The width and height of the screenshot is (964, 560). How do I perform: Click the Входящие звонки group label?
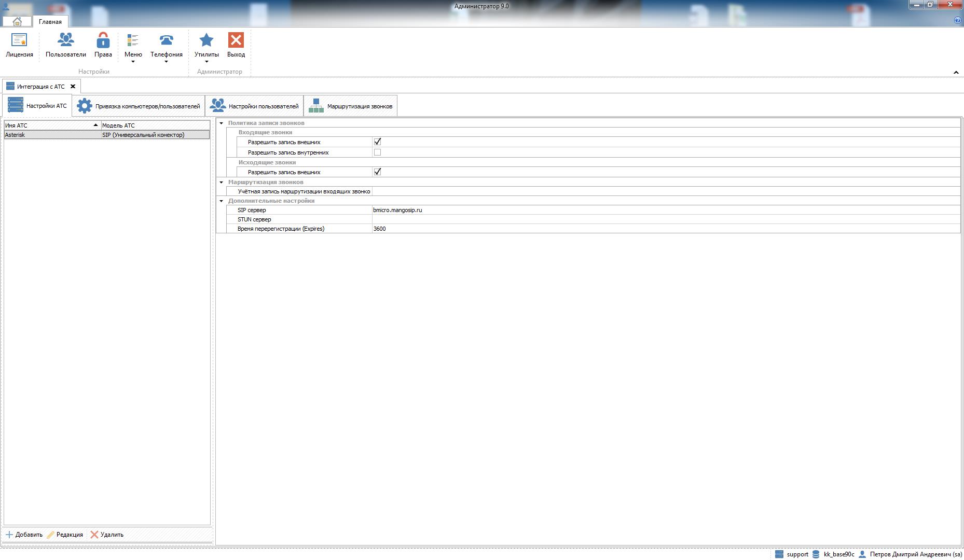pyautogui.click(x=265, y=132)
